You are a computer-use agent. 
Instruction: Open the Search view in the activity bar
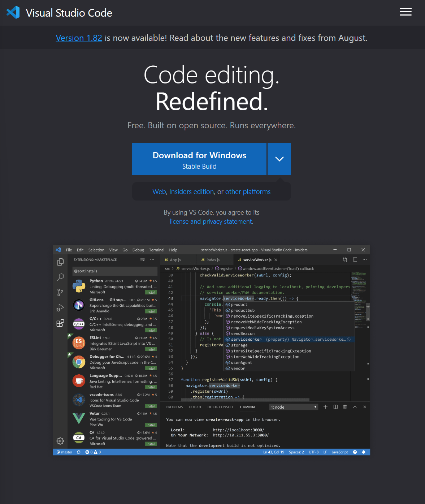pos(60,277)
